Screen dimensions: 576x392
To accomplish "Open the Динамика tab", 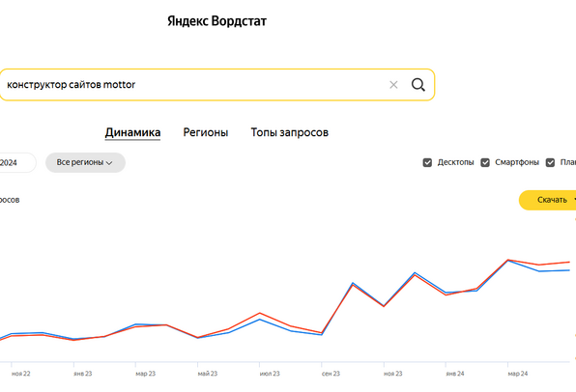I will pos(132,132).
